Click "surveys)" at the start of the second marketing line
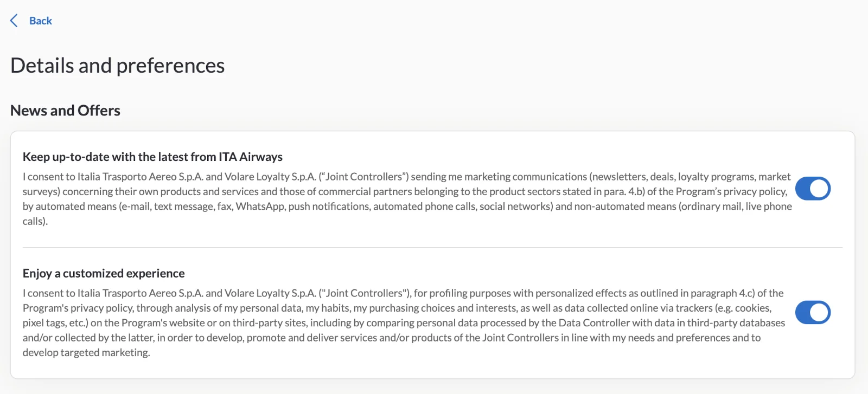The width and height of the screenshot is (868, 394). 41,191
